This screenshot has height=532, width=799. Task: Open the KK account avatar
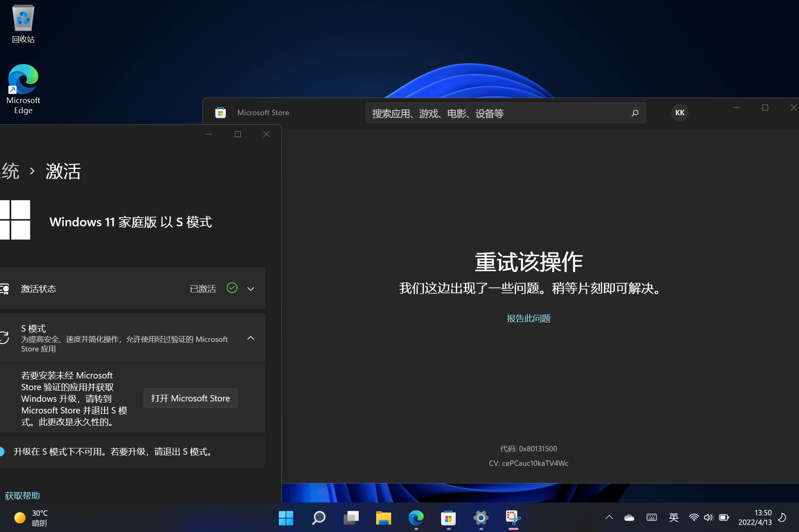pos(680,113)
